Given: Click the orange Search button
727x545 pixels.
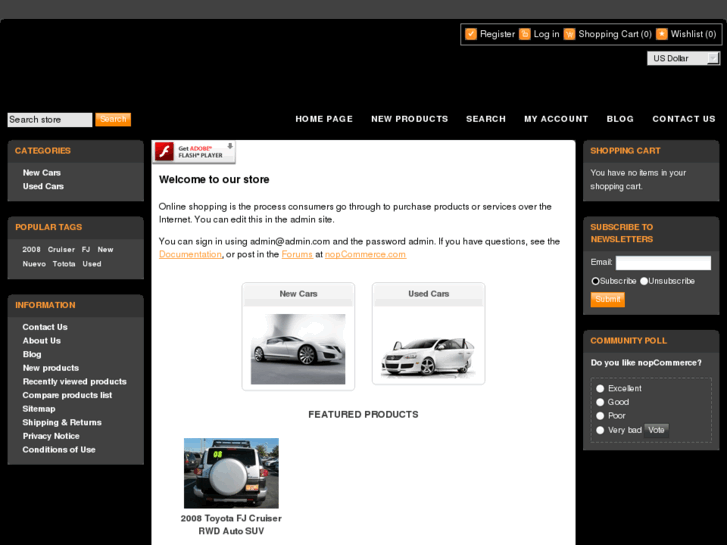Looking at the screenshot, I should pyautogui.click(x=113, y=119).
